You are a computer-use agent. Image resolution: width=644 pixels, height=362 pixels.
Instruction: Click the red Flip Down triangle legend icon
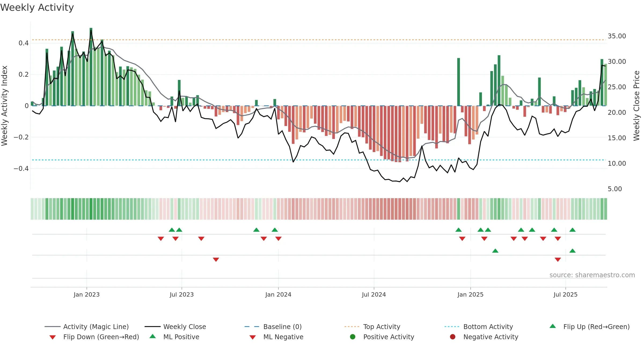(x=53, y=337)
